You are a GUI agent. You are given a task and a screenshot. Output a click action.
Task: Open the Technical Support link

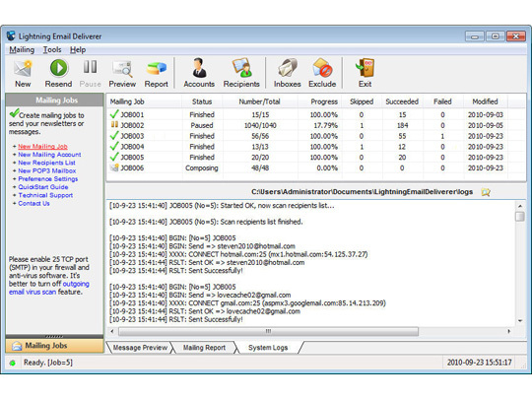click(45, 195)
